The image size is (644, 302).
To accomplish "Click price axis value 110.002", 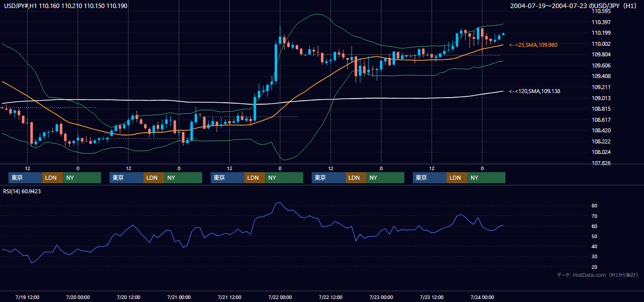I will pos(601,44).
